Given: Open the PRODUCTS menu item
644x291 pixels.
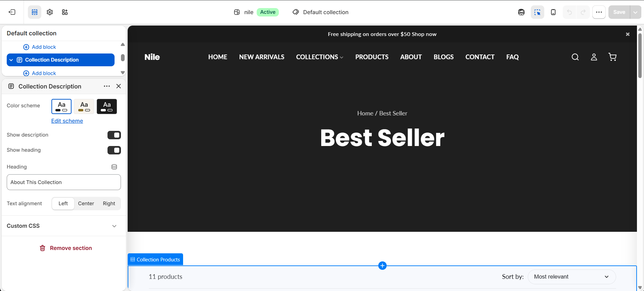Looking at the screenshot, I should pos(372,57).
